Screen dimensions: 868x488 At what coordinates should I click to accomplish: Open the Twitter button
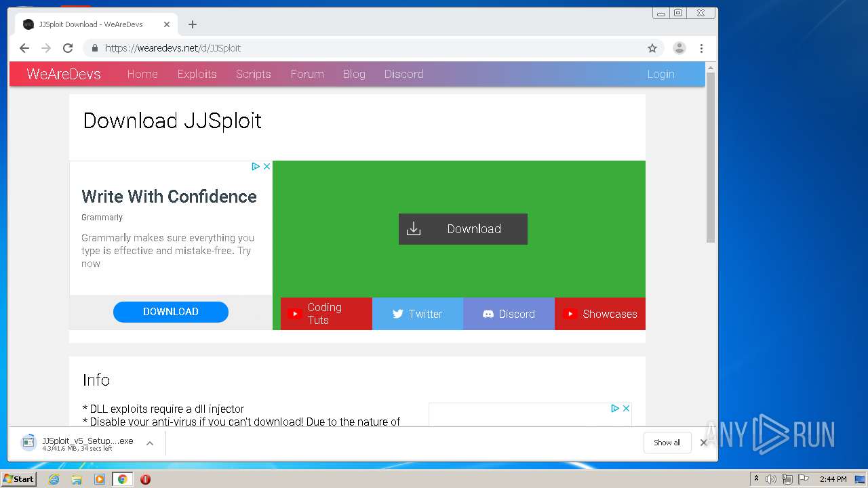click(x=418, y=314)
